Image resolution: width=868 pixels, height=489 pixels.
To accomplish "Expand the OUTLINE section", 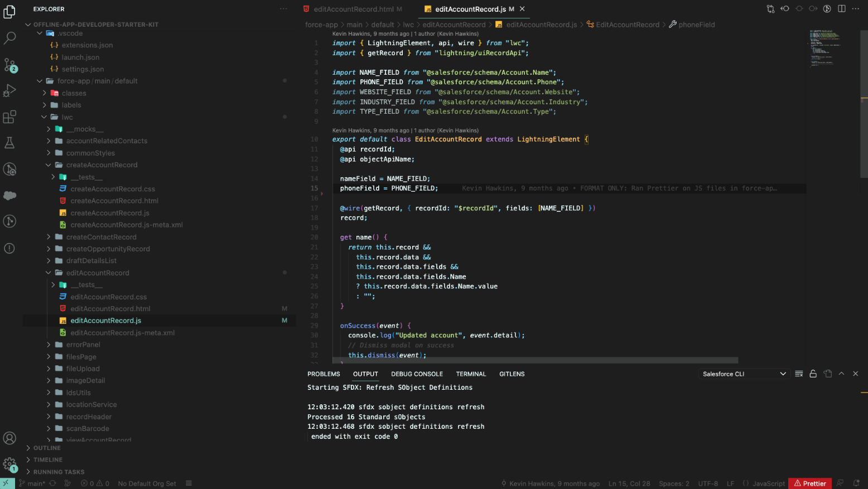I will click(x=47, y=448).
